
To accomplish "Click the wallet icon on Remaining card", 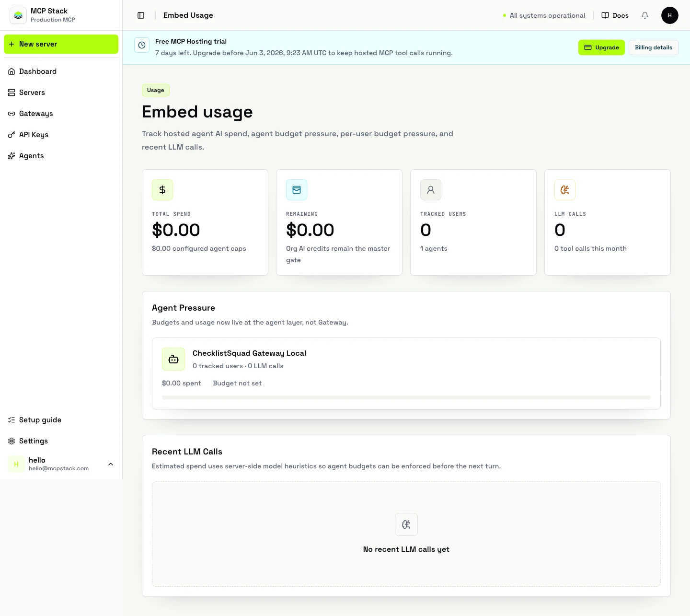I will click(297, 190).
